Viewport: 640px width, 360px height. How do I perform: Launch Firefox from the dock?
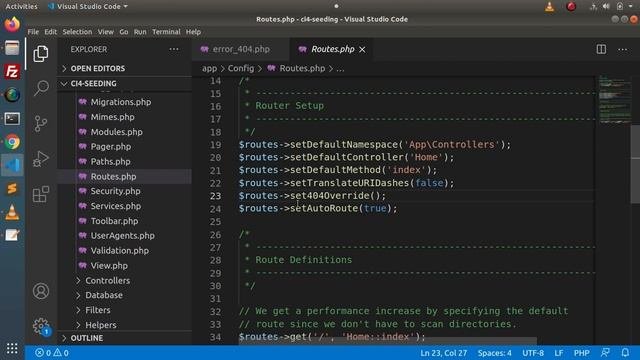click(x=12, y=24)
